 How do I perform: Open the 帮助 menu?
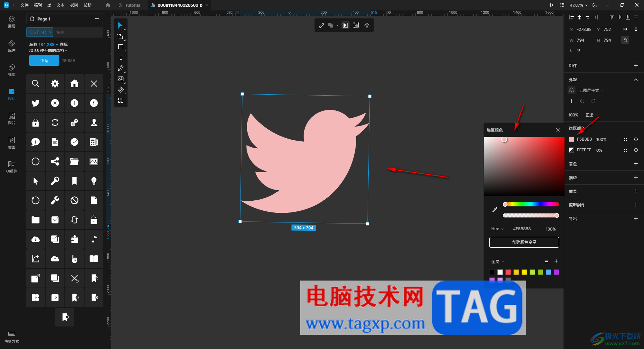pyautogui.click(x=88, y=5)
